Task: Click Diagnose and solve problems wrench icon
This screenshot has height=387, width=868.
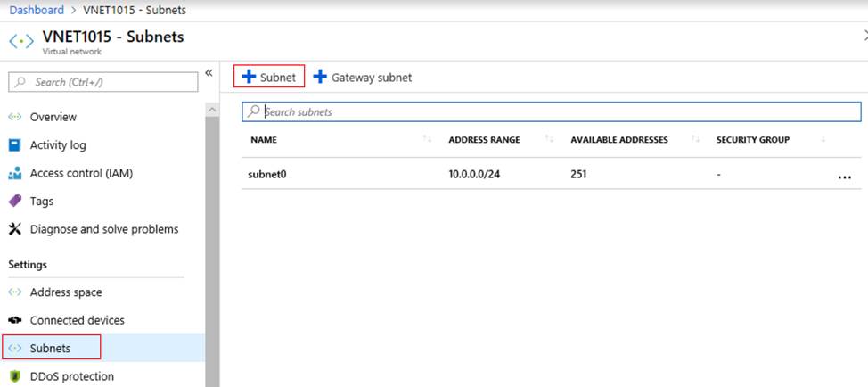Action: pos(14,229)
